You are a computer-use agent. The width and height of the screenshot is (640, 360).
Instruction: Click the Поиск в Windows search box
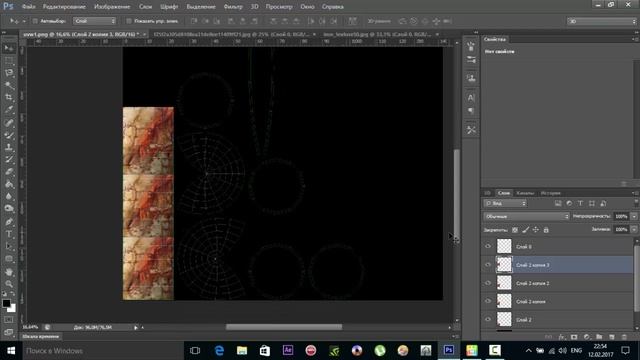point(102,351)
